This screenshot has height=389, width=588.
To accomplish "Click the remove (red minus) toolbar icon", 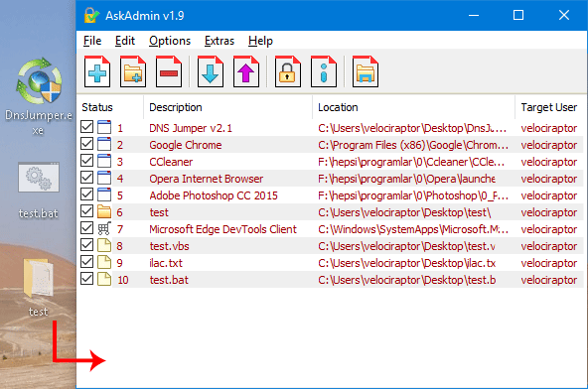I will pyautogui.click(x=169, y=71).
